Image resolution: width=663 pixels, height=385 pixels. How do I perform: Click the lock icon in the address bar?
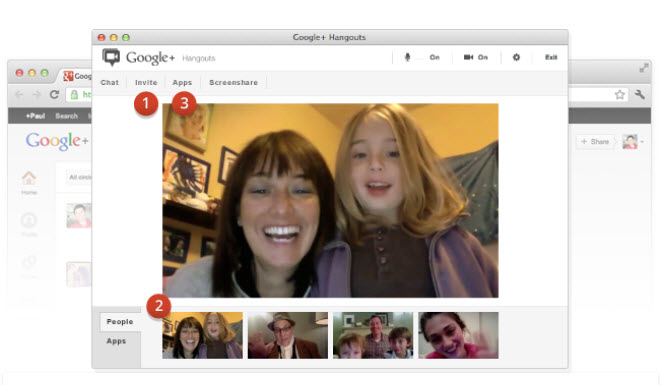(x=74, y=95)
